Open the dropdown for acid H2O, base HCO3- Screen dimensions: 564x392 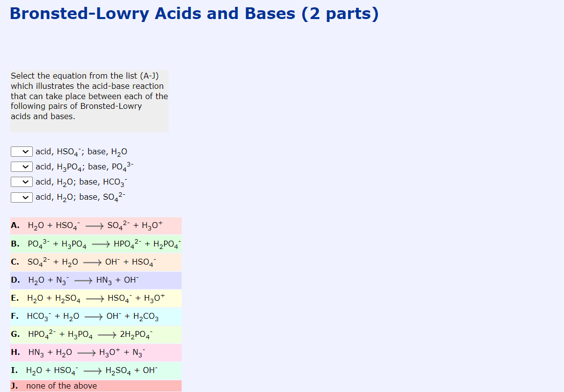click(21, 182)
